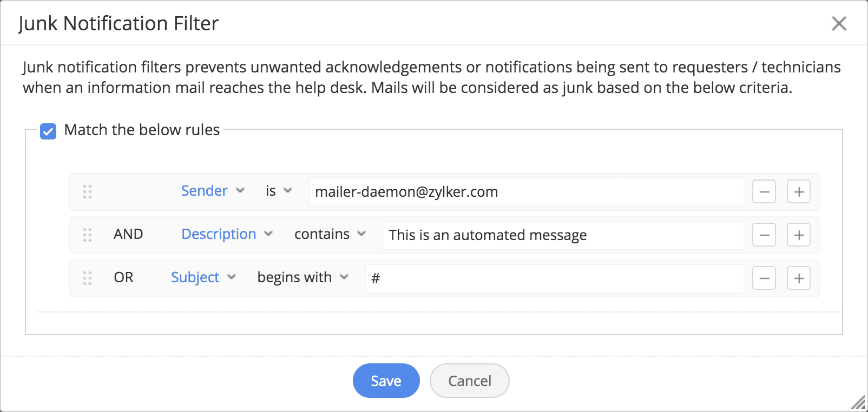
Task: Uncheck Match the below rules checkbox
Action: point(48,131)
